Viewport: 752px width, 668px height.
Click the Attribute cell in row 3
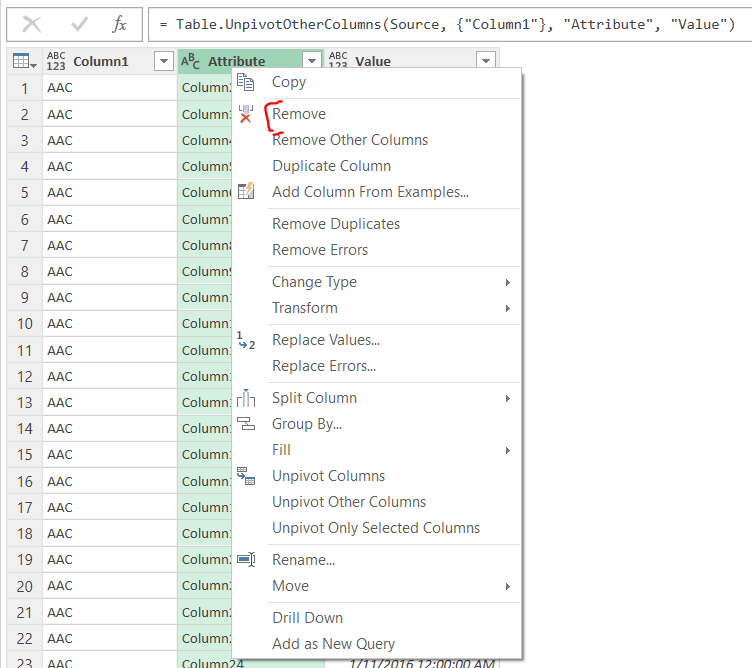pos(205,141)
